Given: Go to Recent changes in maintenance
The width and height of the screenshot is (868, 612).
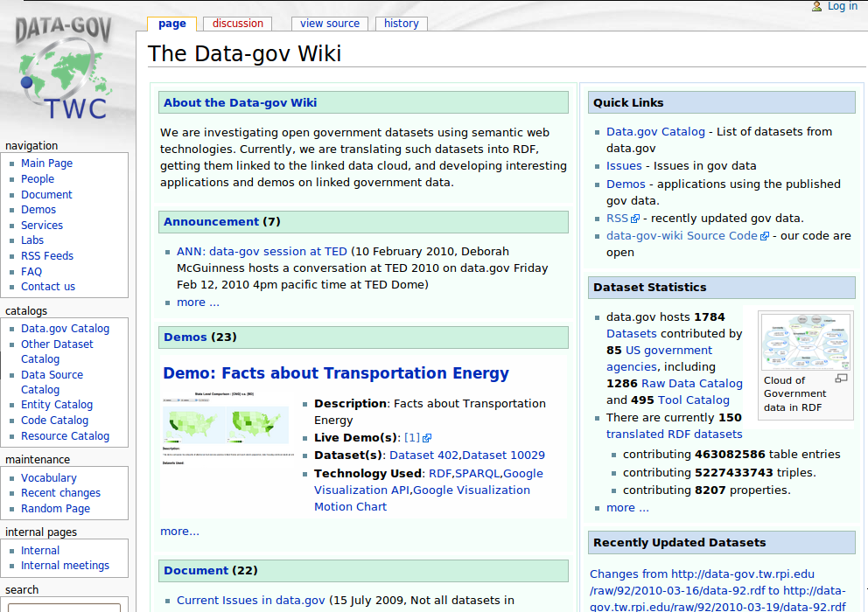Looking at the screenshot, I should coord(60,493).
